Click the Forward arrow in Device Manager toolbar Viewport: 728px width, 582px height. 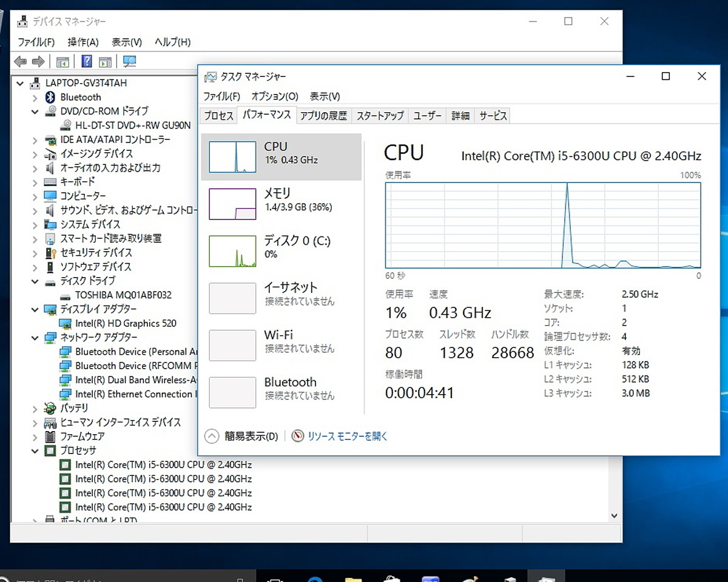(x=38, y=61)
